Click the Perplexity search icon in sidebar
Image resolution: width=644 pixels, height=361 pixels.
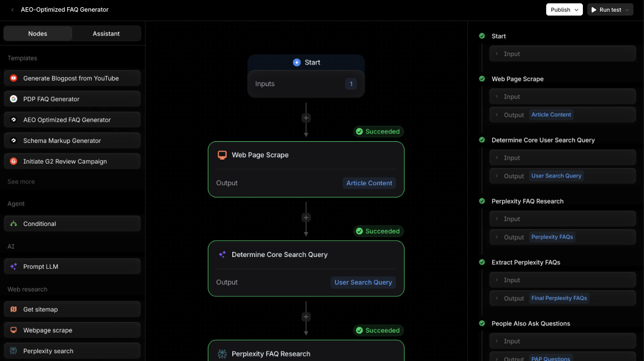click(x=13, y=351)
